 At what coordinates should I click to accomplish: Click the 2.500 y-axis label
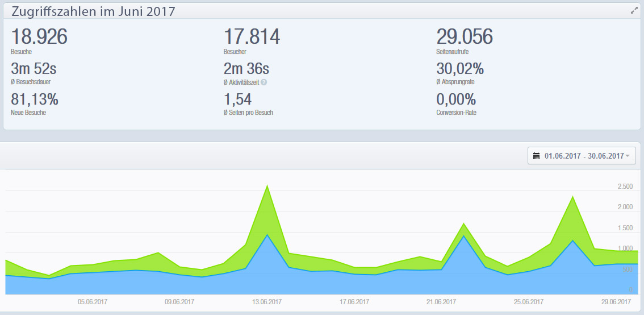point(625,186)
